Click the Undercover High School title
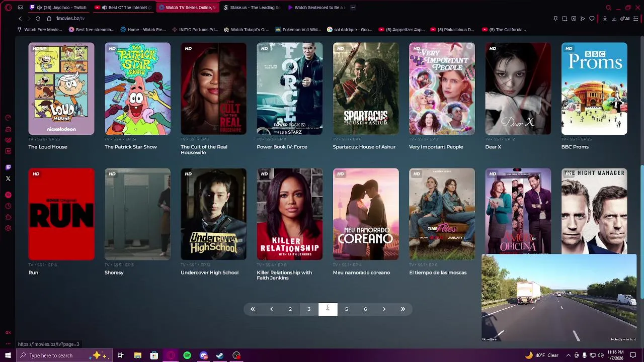The image size is (644, 362). pyautogui.click(x=209, y=273)
